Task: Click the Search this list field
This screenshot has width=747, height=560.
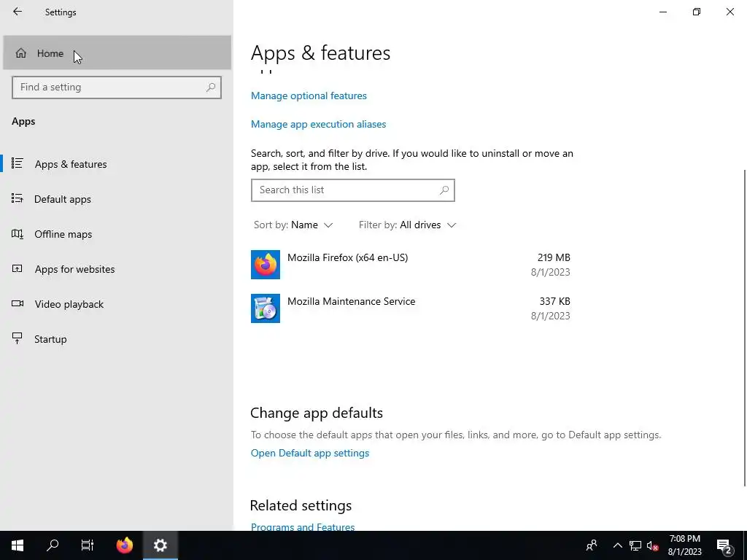Action: click(x=352, y=190)
